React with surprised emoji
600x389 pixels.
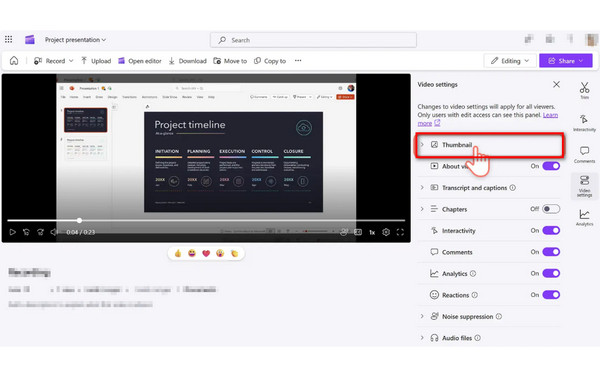coord(220,253)
